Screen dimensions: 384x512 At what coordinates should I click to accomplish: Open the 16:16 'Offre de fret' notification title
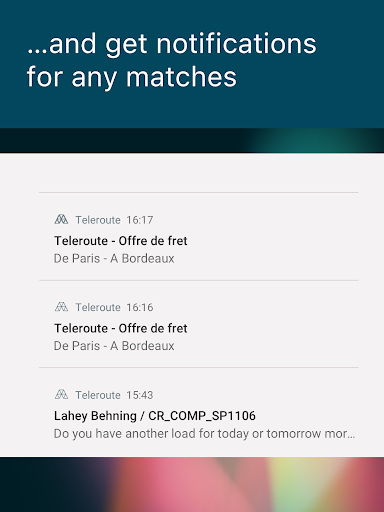pyautogui.click(x=121, y=328)
